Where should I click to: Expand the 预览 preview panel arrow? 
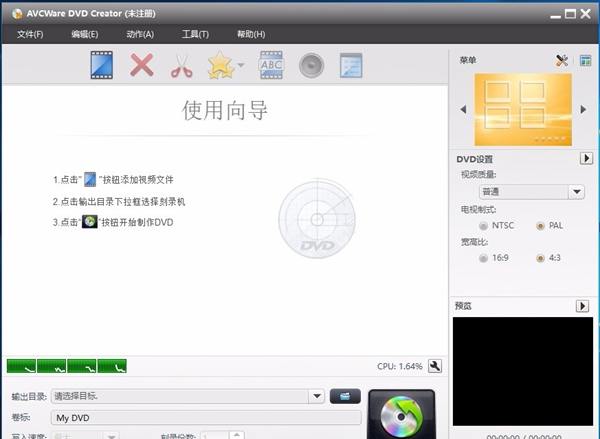[582, 306]
